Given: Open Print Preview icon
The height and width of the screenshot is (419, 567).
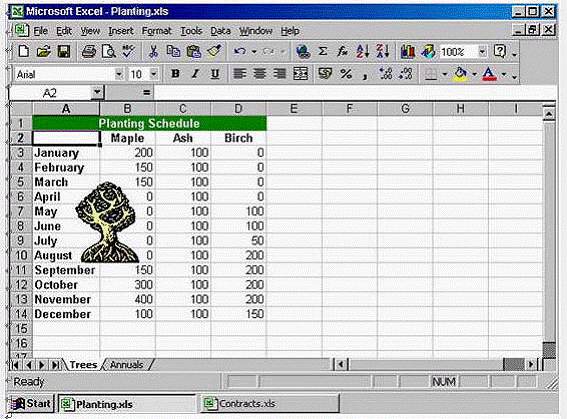Looking at the screenshot, I should pos(108,52).
